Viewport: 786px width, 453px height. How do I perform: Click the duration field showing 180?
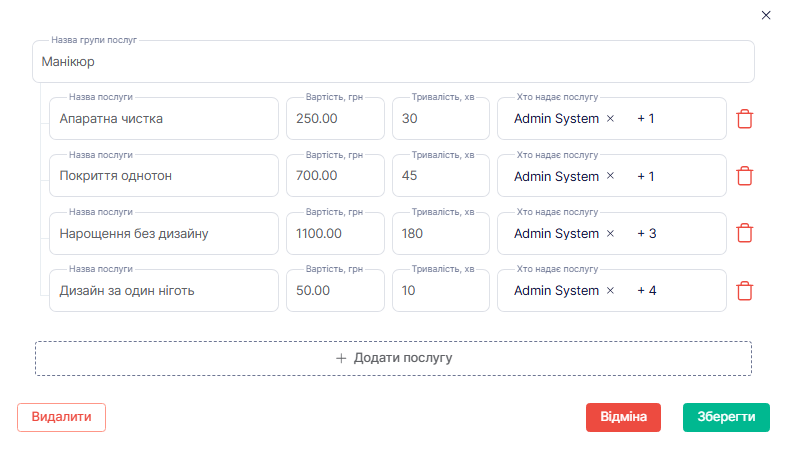coord(440,233)
